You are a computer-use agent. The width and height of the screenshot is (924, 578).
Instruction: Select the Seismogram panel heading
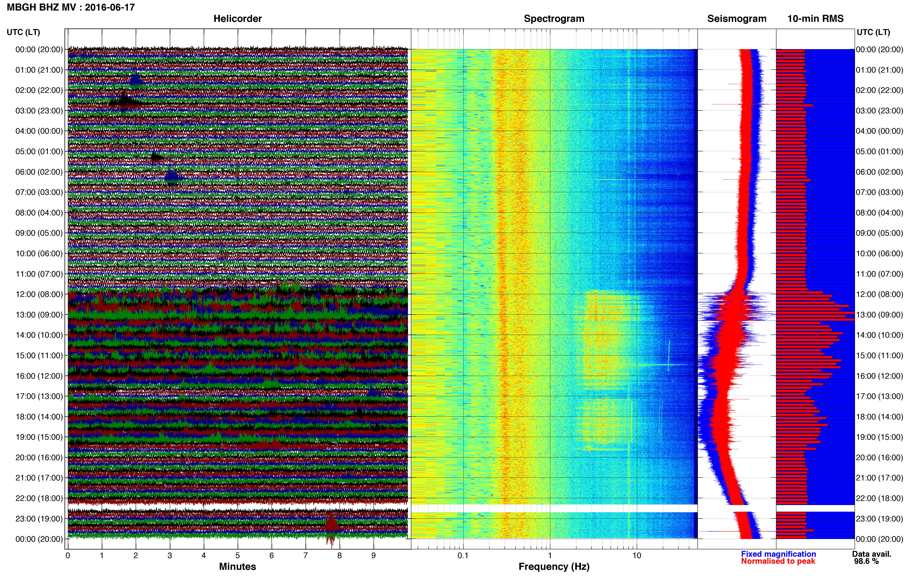pyautogui.click(x=737, y=19)
